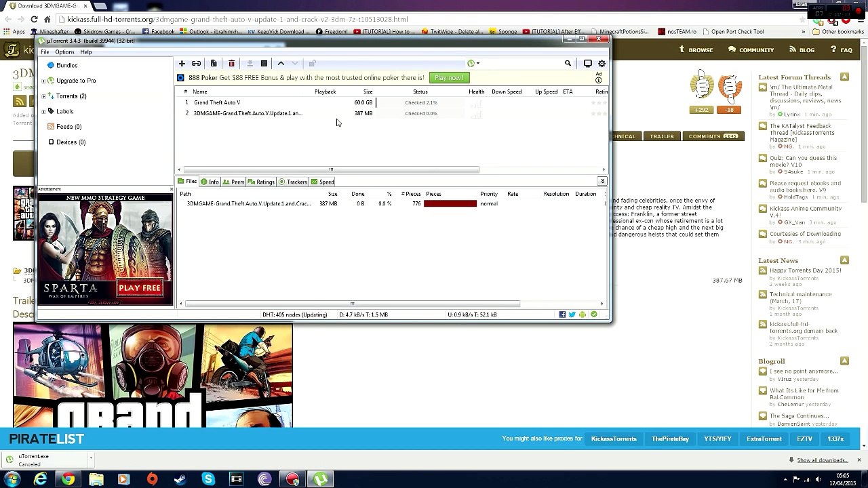Expand the Torrents (2) tree node
Viewport: 868px width, 488px height.
pyautogui.click(x=44, y=96)
